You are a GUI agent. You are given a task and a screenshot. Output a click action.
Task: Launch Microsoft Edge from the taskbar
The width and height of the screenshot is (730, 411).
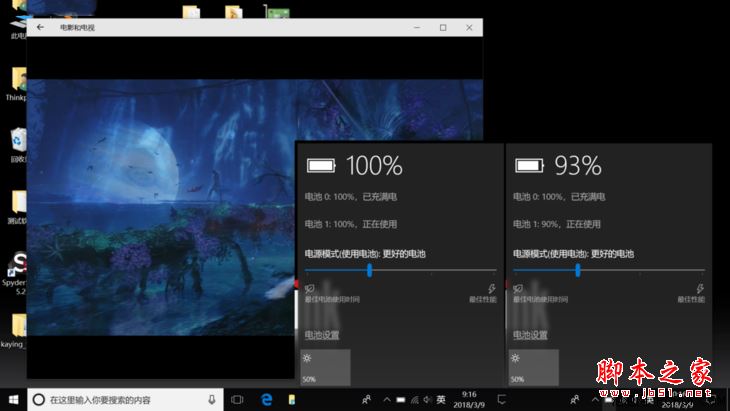pyautogui.click(x=267, y=400)
